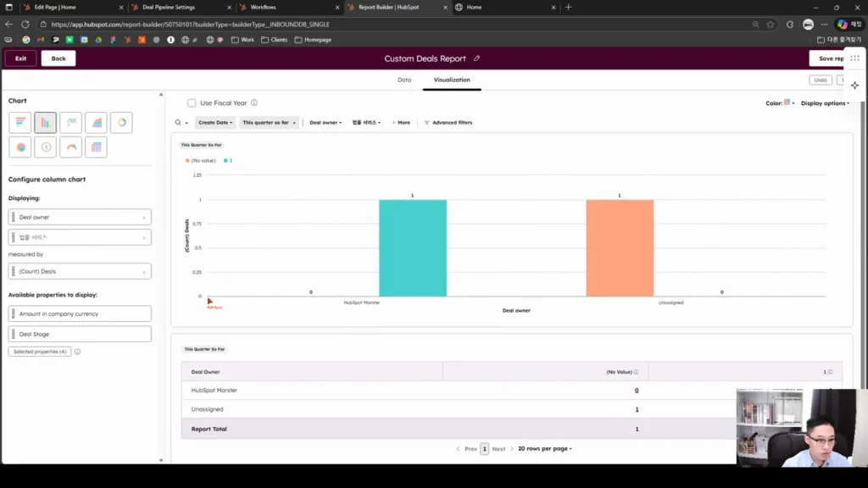
Task: Open the search filter dropdown
Action: pyautogui.click(x=181, y=122)
